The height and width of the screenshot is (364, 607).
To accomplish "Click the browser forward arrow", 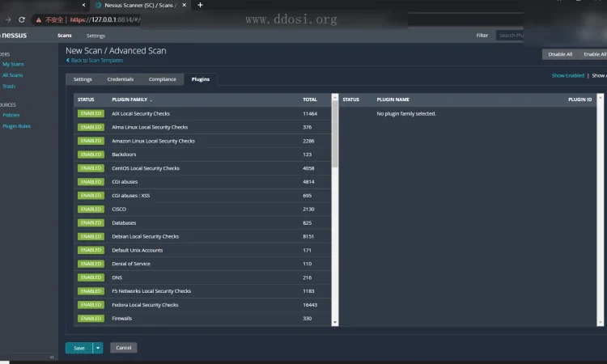I will pyautogui.click(x=8, y=19).
